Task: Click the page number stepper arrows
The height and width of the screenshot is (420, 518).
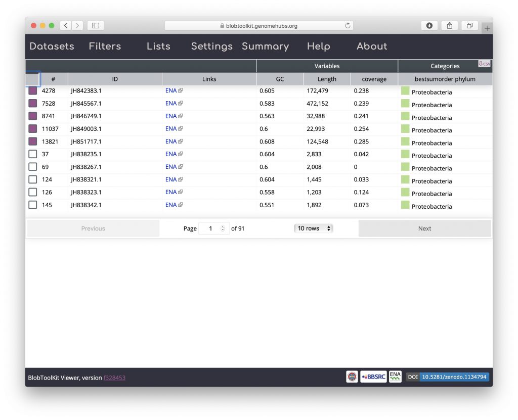Action: (223, 228)
